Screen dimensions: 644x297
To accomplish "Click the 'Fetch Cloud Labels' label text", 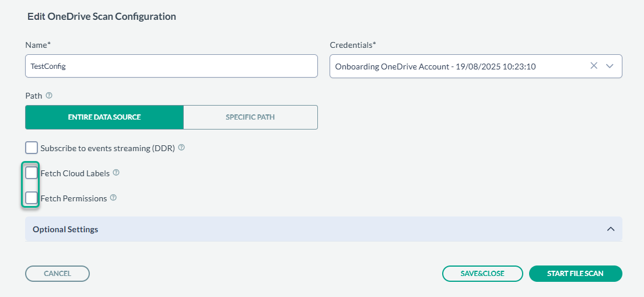I will pos(75,173).
